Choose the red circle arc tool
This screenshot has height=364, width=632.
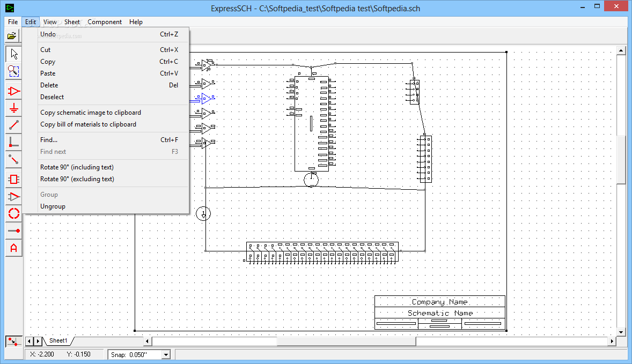point(14,213)
